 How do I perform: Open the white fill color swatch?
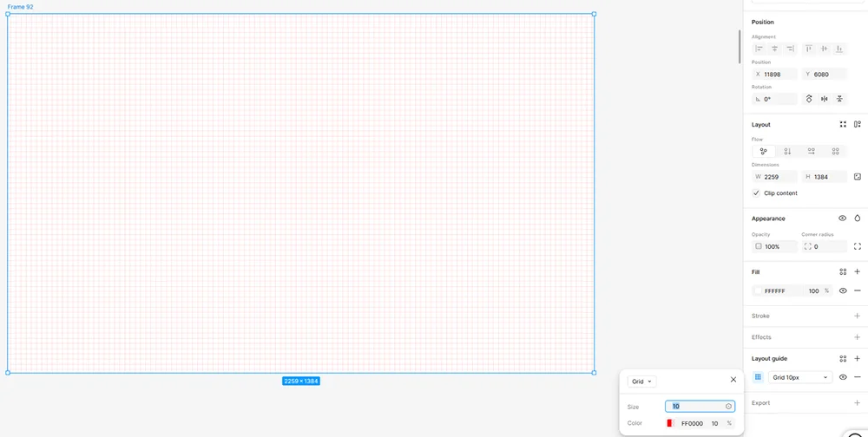[x=758, y=291]
